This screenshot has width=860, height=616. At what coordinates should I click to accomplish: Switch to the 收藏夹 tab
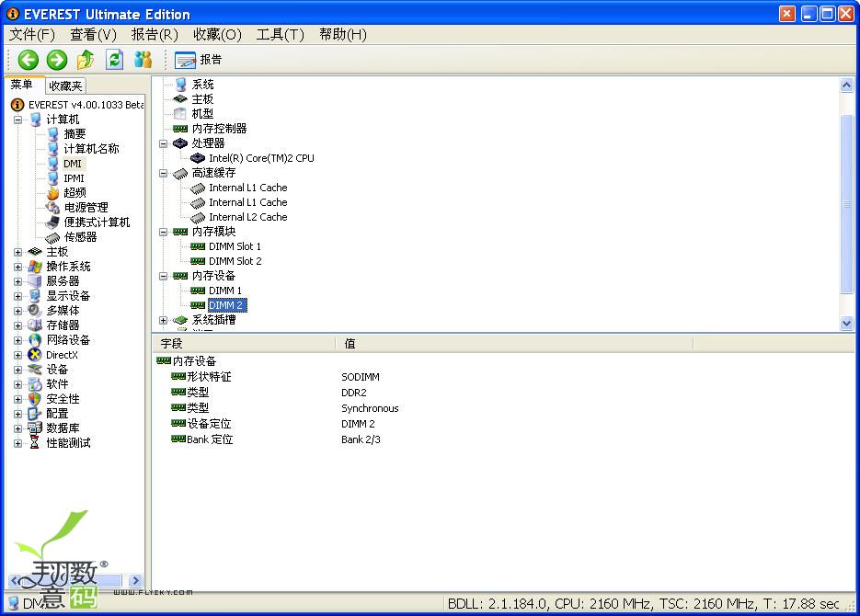65,86
